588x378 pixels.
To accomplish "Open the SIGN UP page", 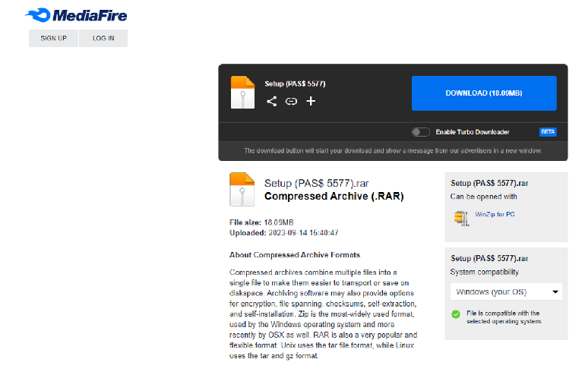I will point(53,38).
